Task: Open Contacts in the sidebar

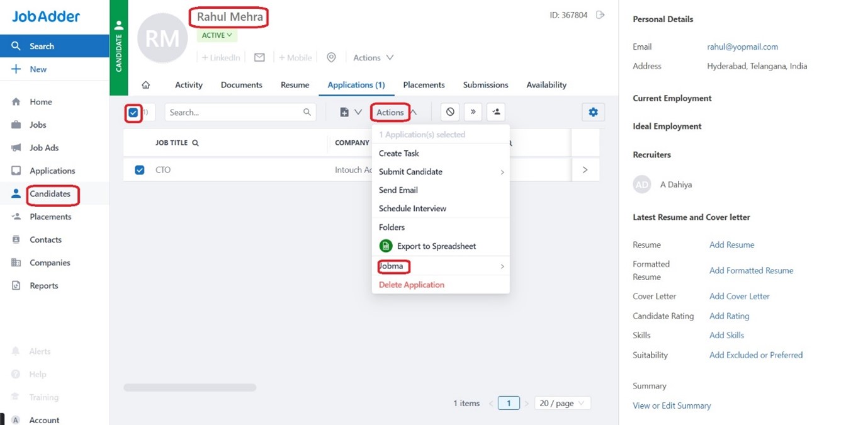Action: (45, 240)
